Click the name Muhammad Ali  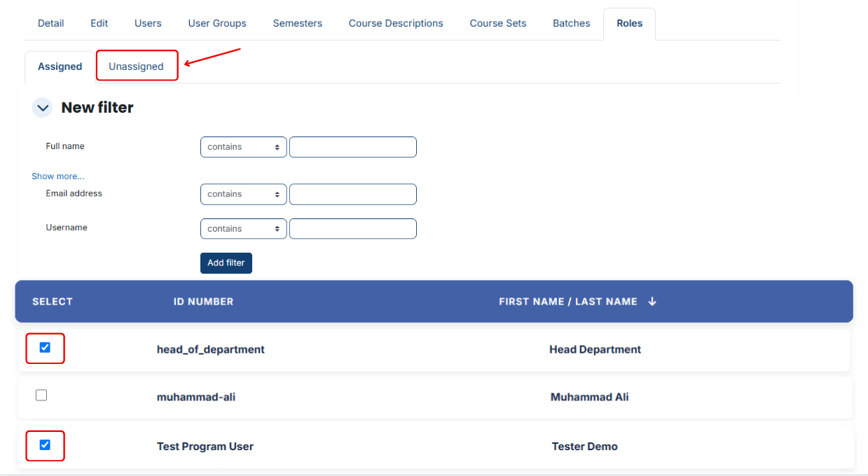[590, 397]
